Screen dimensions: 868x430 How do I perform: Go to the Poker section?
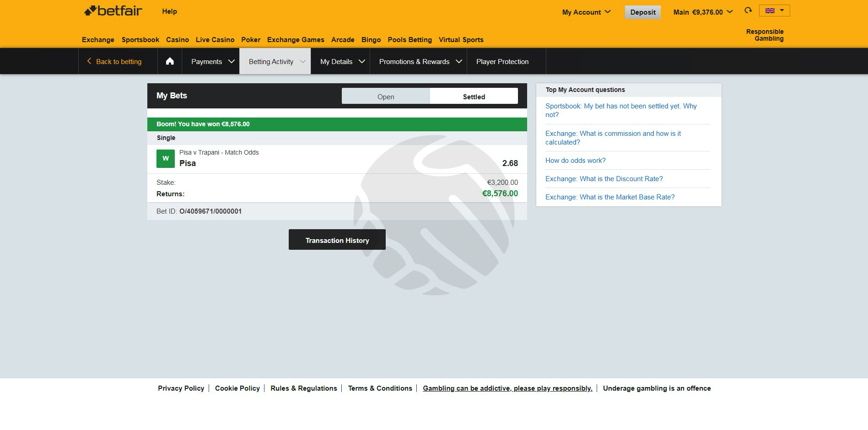[251, 40]
